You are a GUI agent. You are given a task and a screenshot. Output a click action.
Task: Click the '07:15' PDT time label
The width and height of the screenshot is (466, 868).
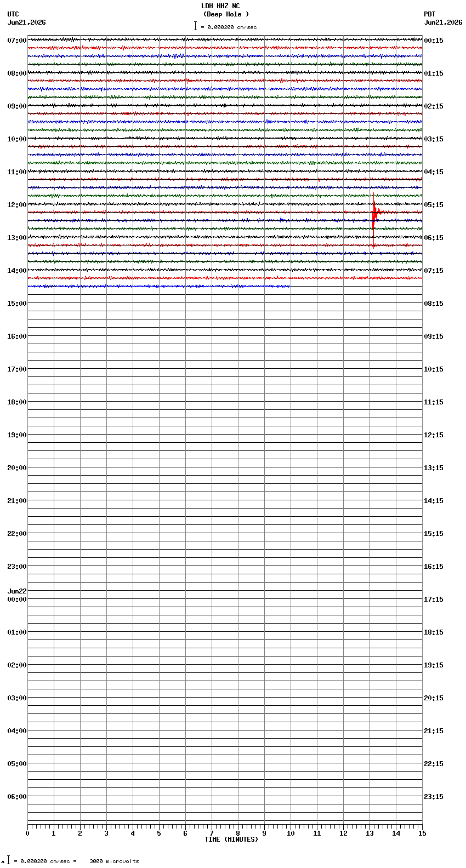pos(434,271)
